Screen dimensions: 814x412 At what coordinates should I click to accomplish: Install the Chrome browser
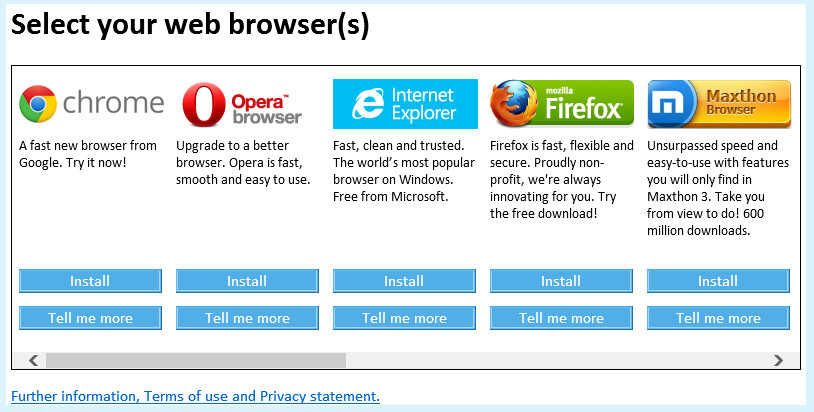(90, 281)
